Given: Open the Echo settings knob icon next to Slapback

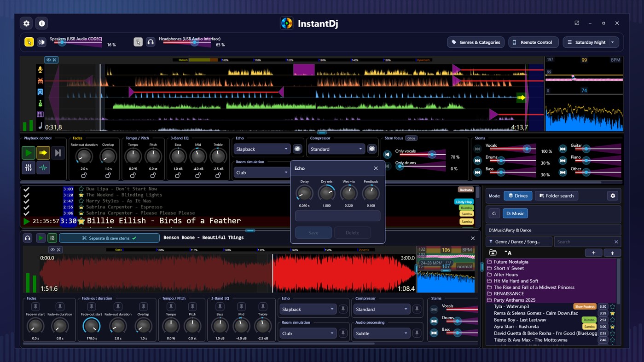Looking at the screenshot, I should pos(297,149).
